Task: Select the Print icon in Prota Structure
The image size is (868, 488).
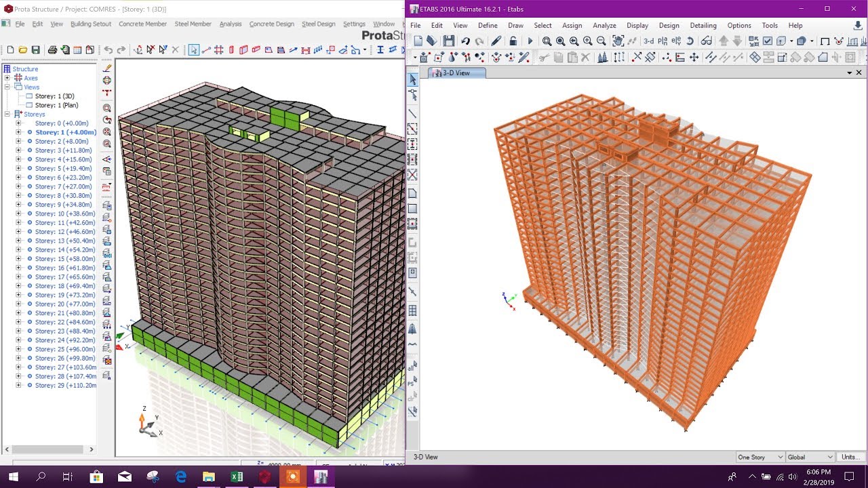Action: (52, 49)
